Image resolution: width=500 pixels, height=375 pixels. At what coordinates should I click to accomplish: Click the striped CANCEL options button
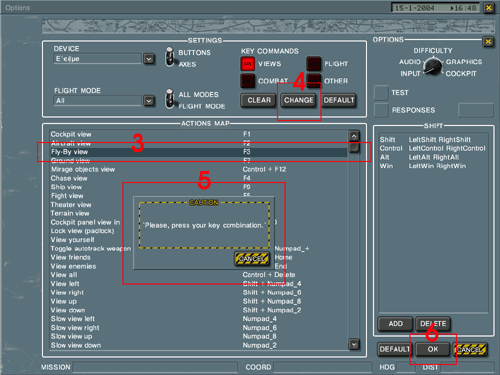coord(470,349)
